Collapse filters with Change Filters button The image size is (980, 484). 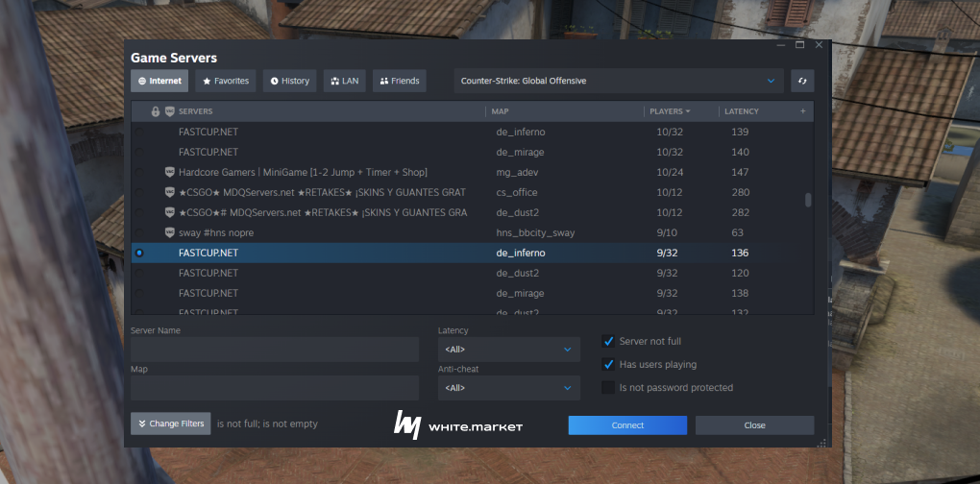click(171, 423)
